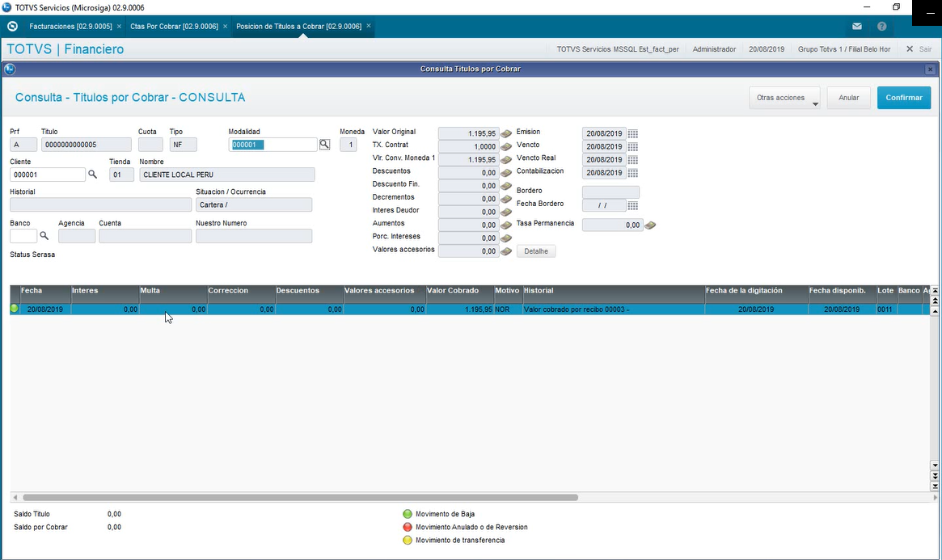The height and width of the screenshot is (560, 942).
Task: Open calculator icon beside Descuento Fin.
Action: 506,186
